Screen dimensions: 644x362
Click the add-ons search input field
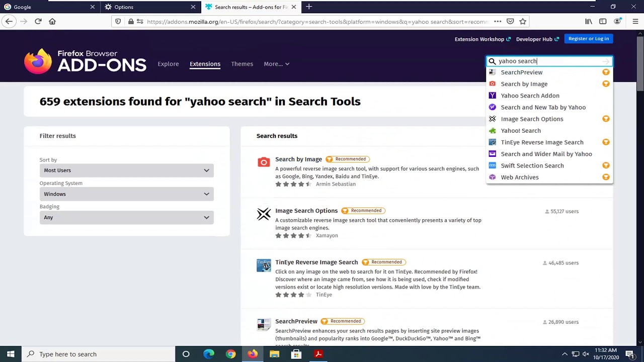[548, 61]
